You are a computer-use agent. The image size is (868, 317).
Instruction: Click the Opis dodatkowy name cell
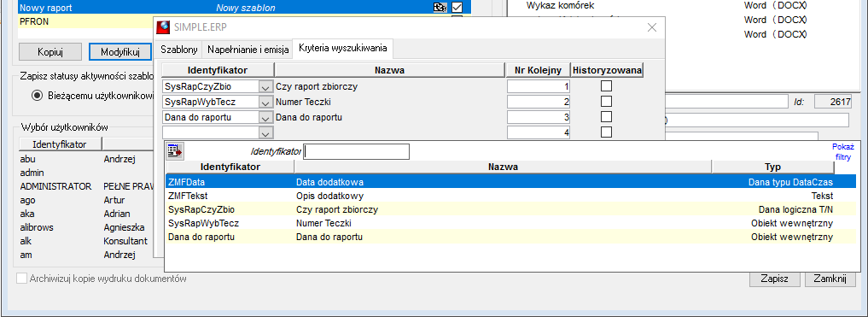tap(330, 196)
